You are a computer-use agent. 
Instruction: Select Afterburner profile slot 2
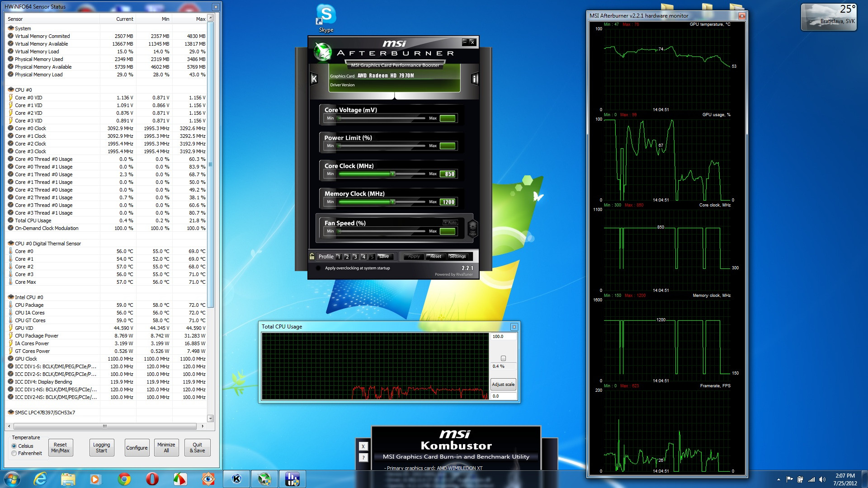pyautogui.click(x=347, y=257)
